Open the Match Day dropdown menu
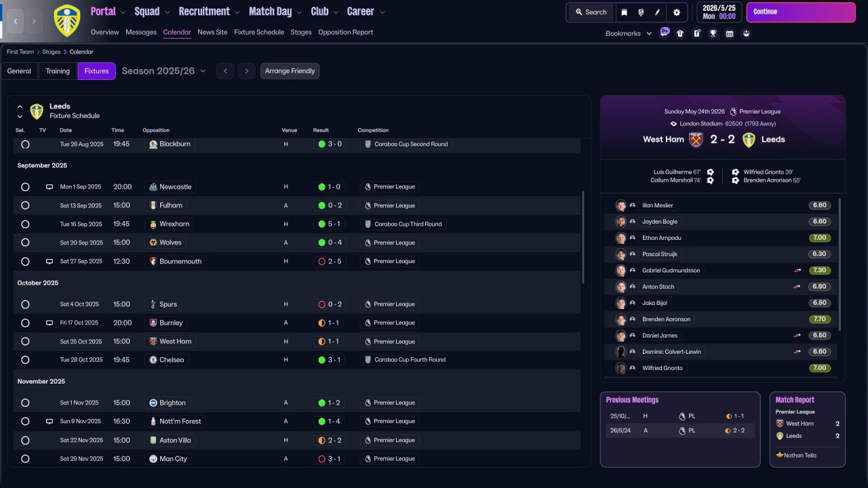The image size is (868, 488). [x=276, y=12]
